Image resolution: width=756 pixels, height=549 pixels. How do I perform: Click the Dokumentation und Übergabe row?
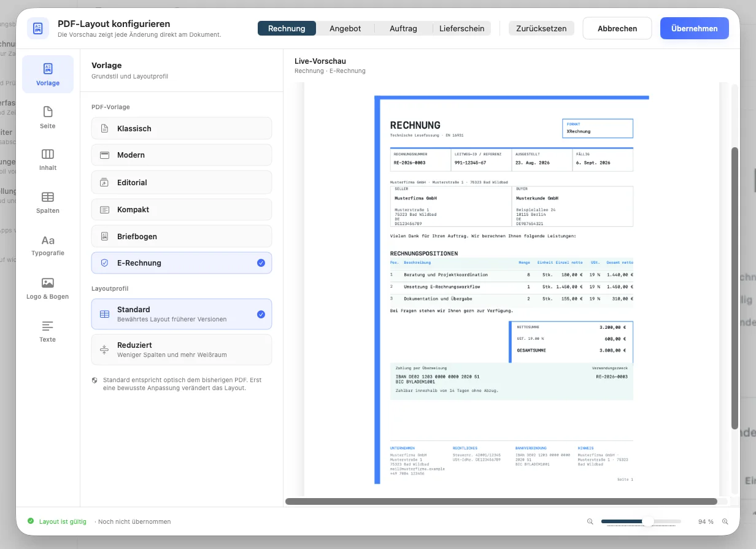click(x=512, y=299)
